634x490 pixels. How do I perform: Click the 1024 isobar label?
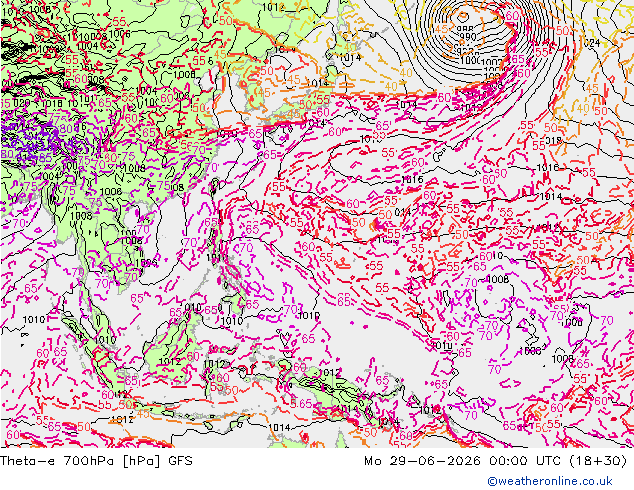(x=591, y=43)
